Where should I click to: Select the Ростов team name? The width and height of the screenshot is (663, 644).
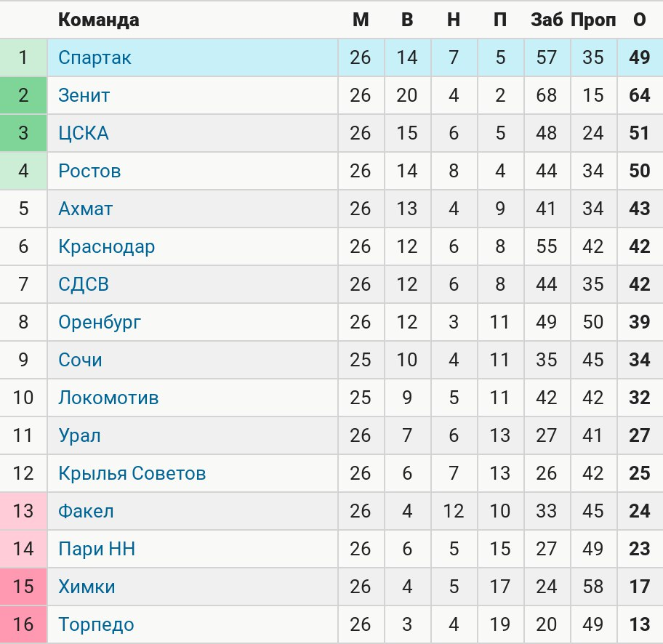89,172
